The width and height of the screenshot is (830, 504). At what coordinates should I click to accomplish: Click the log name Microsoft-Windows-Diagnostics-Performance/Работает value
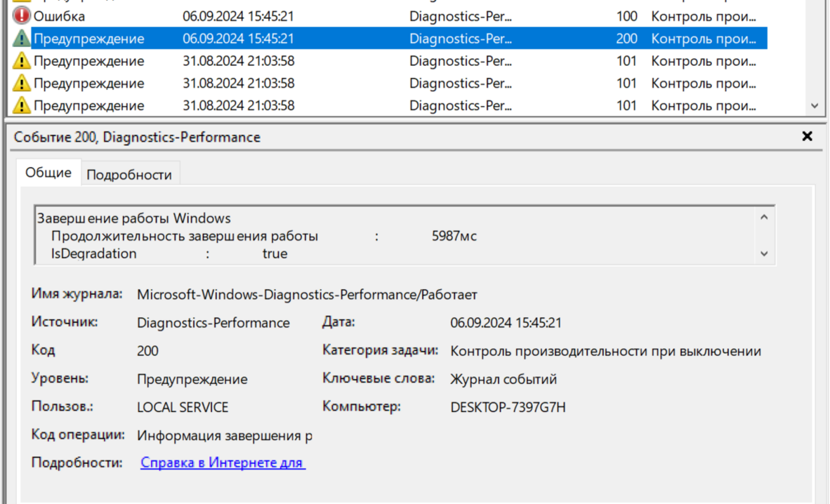point(307,295)
